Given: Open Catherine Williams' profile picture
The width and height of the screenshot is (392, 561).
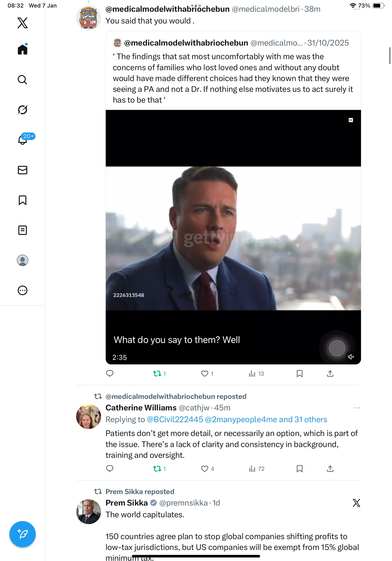Looking at the screenshot, I should pos(88,417).
